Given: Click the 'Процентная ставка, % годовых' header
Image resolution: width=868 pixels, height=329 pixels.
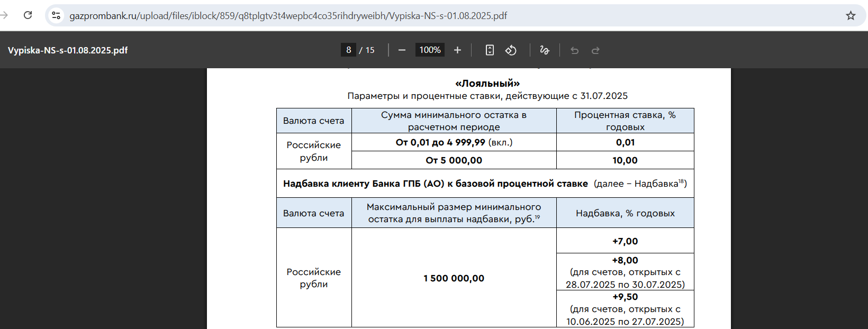Looking at the screenshot, I should point(625,121).
